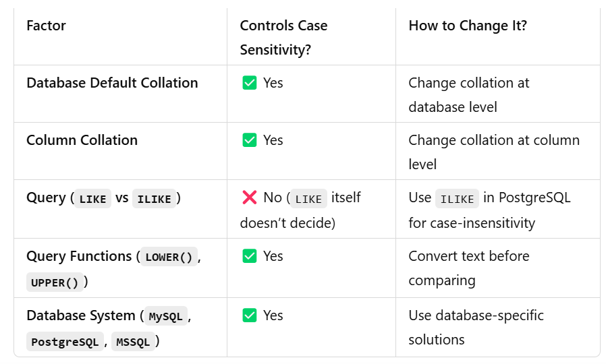This screenshot has width=606, height=364.
Task: Click the How to Change It? header
Action: [x=468, y=26]
